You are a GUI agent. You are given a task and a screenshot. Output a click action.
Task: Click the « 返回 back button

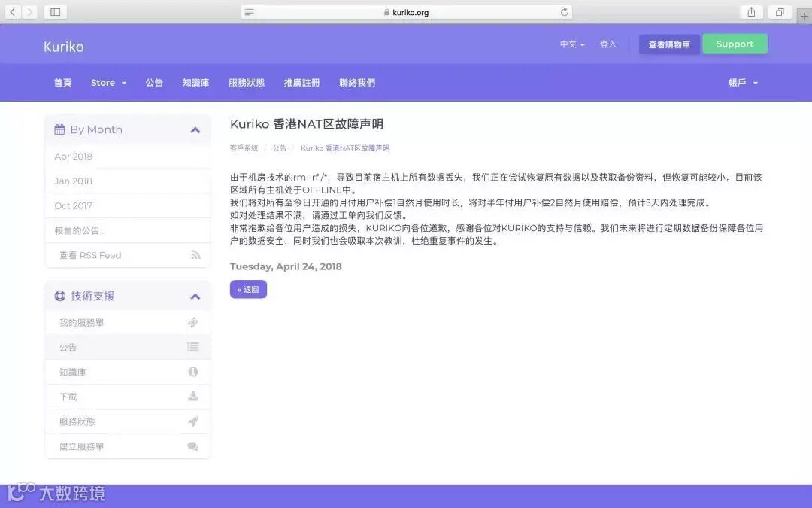point(249,289)
